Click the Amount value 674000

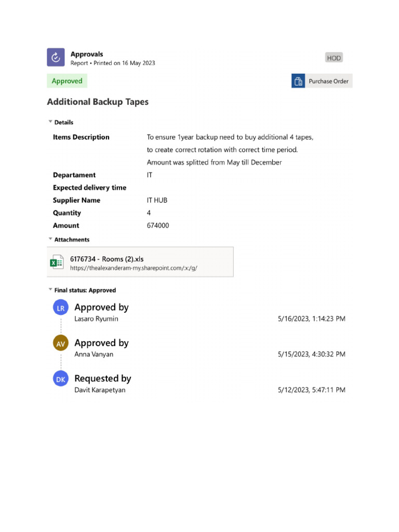(158, 225)
